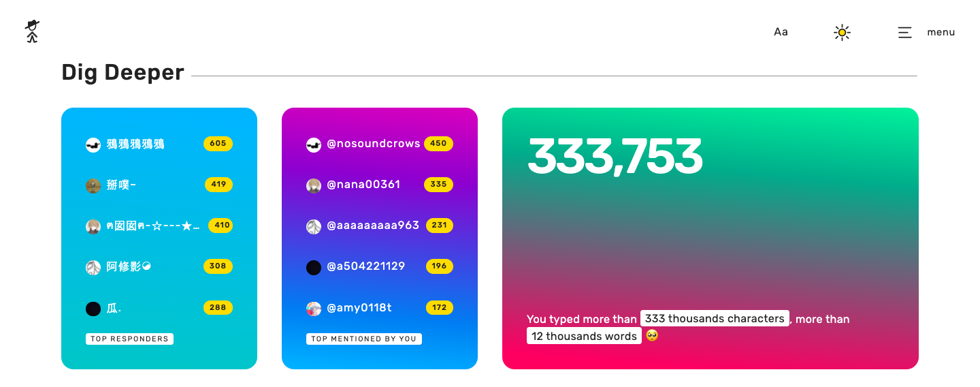Screen dimensions: 980x387
Task: Select the TOP RESPONDERS label
Action: (129, 339)
